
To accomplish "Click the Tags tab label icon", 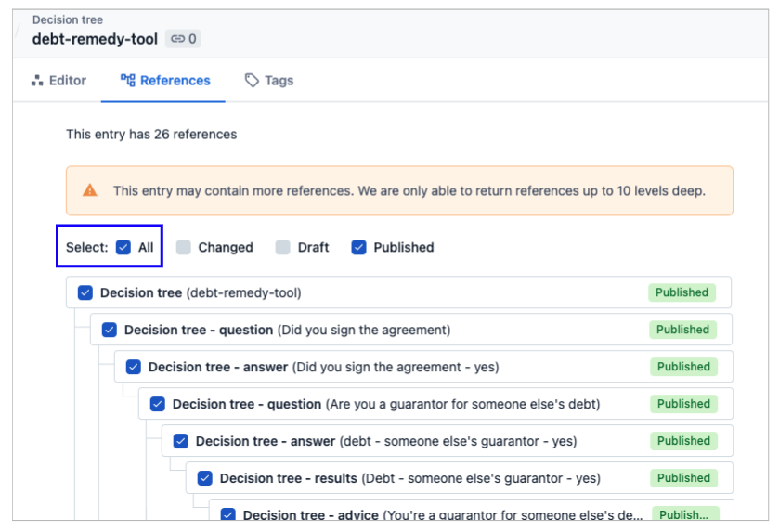I will pyautogui.click(x=252, y=81).
